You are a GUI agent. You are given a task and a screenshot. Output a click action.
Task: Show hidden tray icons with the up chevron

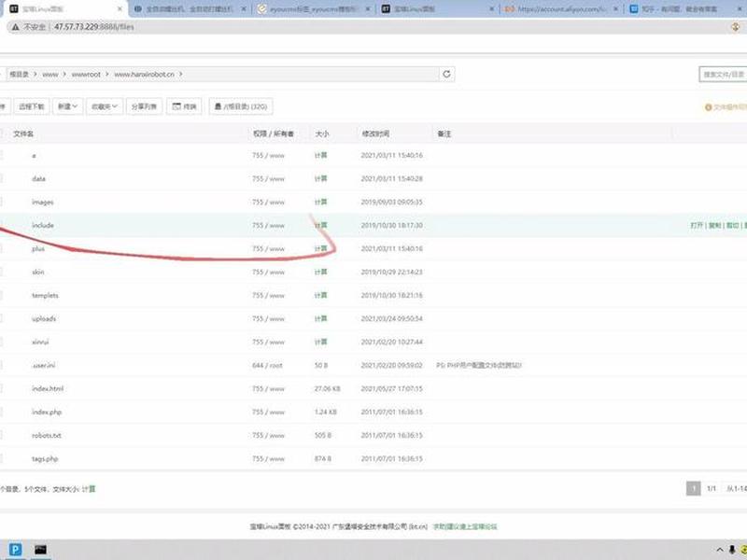pos(719,550)
